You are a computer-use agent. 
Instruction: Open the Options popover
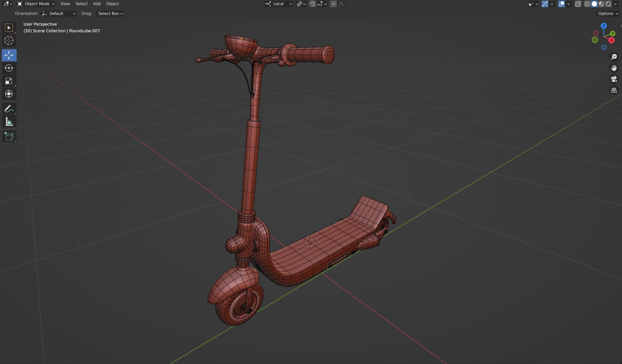click(x=608, y=14)
